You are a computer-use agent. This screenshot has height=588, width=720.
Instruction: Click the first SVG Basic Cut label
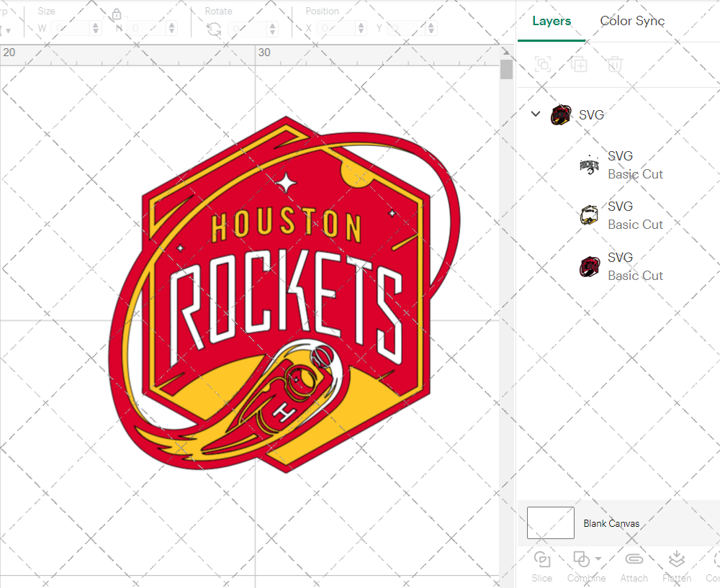(x=636, y=166)
